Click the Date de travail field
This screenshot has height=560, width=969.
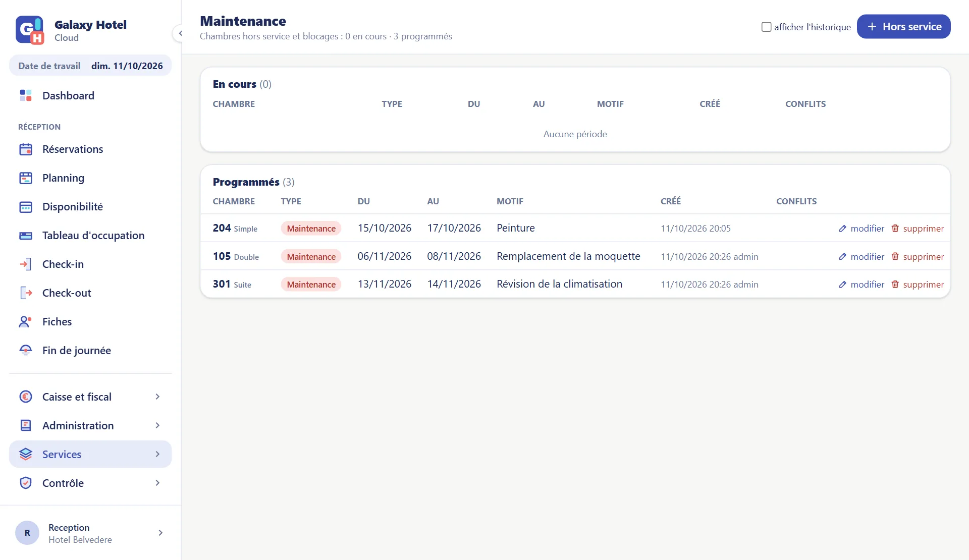point(90,66)
